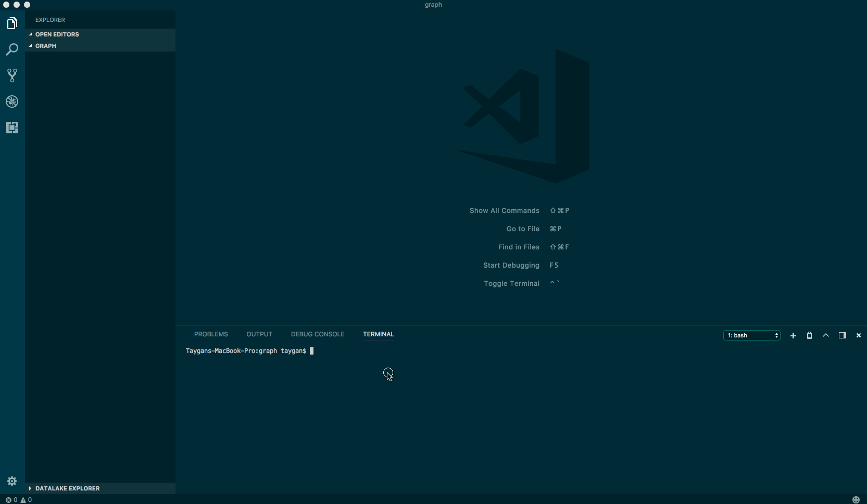Switch to the Problems tab

(211, 334)
